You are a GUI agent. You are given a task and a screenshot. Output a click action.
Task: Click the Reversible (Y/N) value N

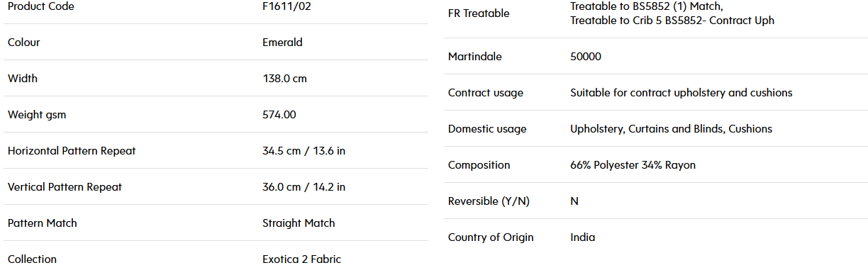click(x=574, y=201)
